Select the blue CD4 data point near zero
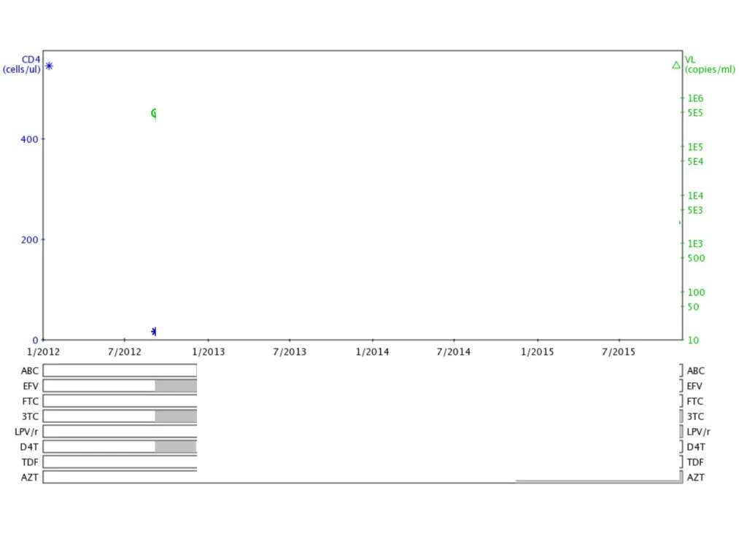The image size is (747, 560). [x=153, y=331]
